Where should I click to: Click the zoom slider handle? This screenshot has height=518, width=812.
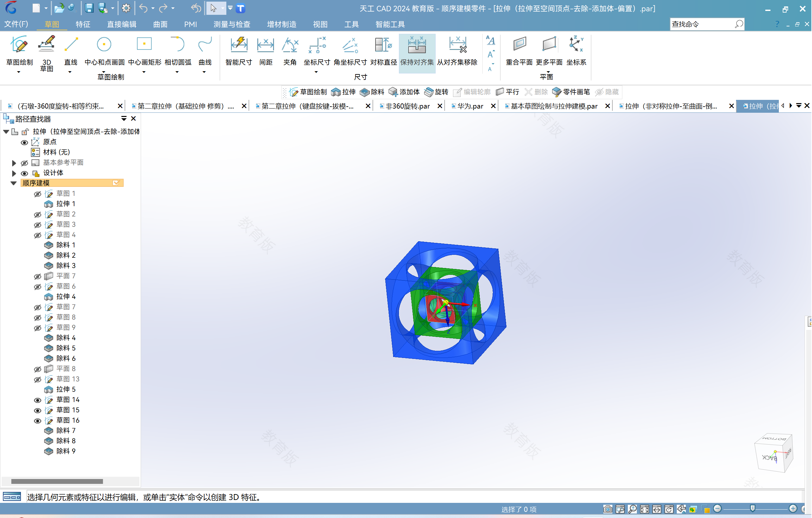(752, 509)
